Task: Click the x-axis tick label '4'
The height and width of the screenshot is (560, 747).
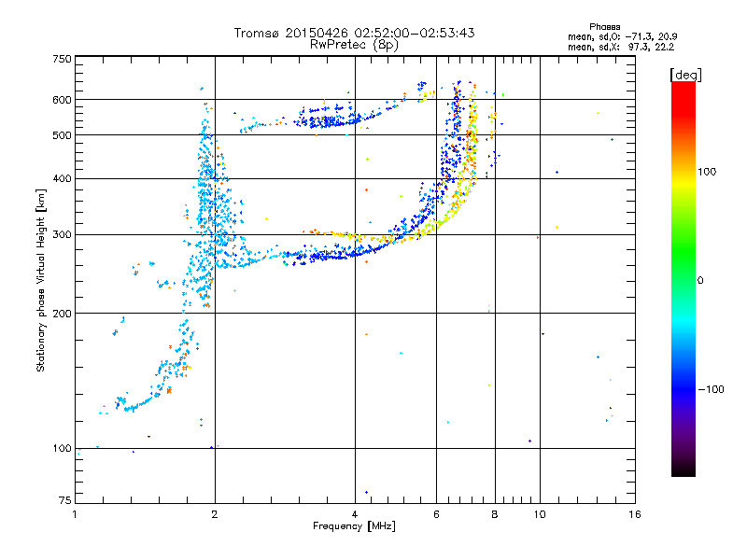Action: click(x=355, y=514)
